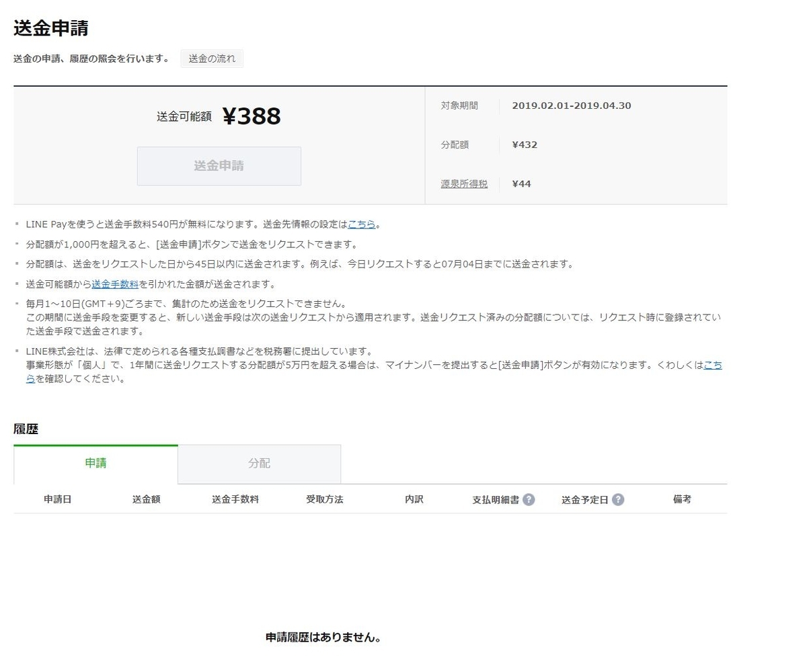
Task: Click the disabled 送金申請 button
Action: [219, 166]
